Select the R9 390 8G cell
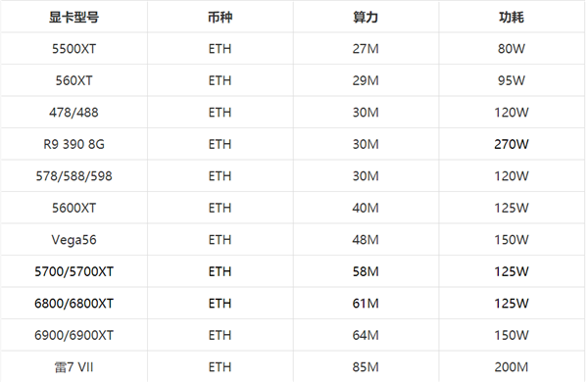The height and width of the screenshot is (382, 588). tap(73, 144)
